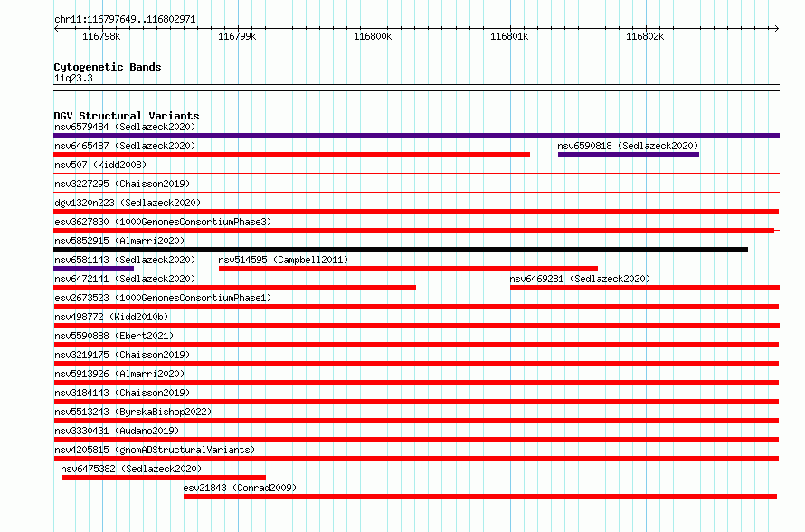Select the black nsv5852915 variant bar

point(401,250)
